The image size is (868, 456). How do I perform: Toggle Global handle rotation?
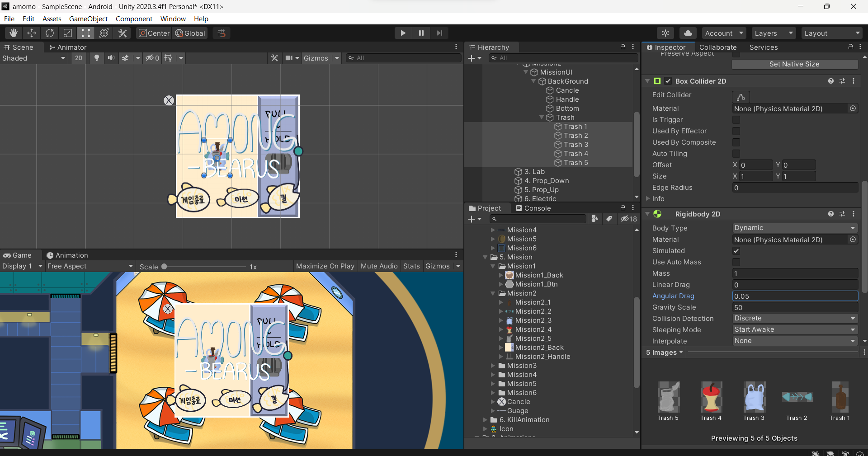pos(190,33)
